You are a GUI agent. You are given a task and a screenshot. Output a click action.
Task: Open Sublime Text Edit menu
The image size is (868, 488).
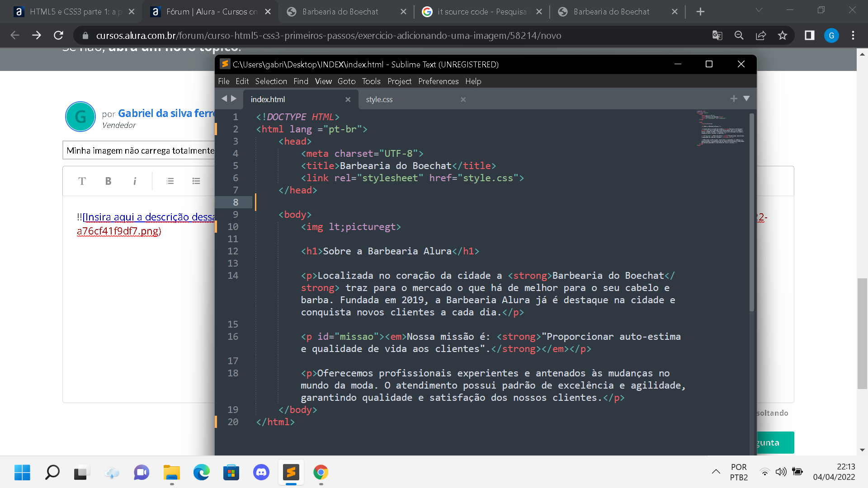pyautogui.click(x=242, y=81)
